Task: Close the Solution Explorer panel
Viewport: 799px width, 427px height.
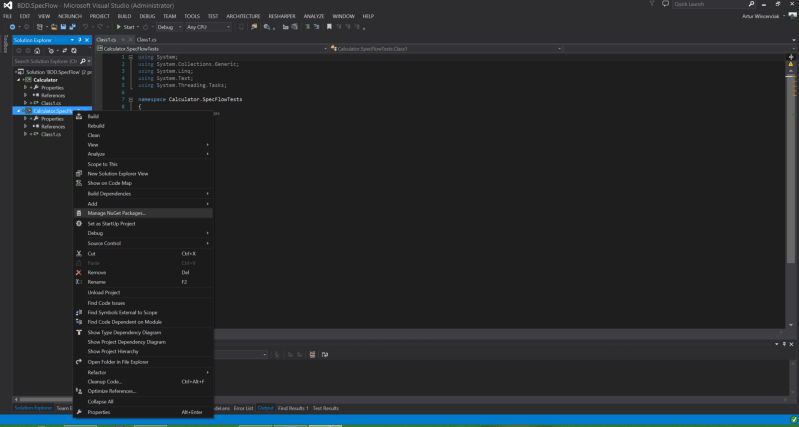Action: click(87, 39)
